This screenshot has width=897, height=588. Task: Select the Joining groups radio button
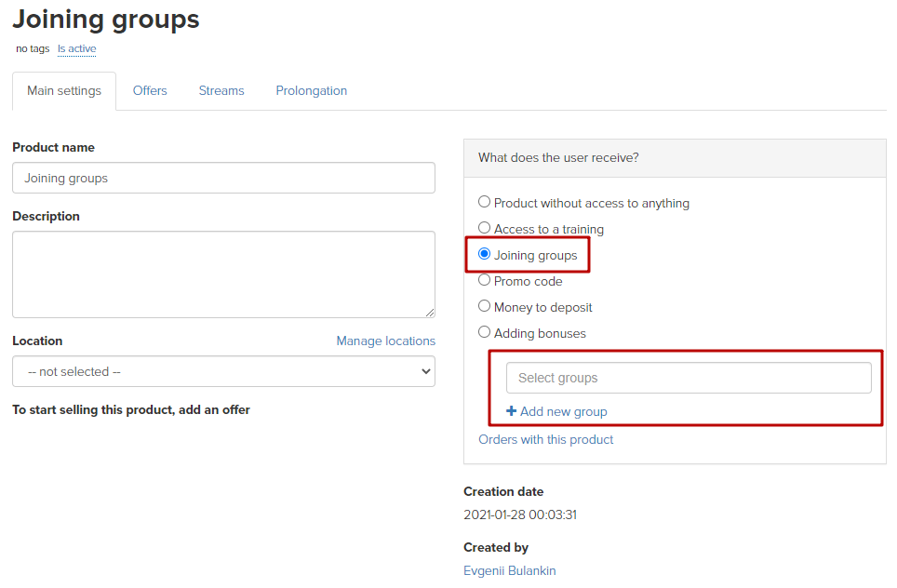[x=484, y=253]
